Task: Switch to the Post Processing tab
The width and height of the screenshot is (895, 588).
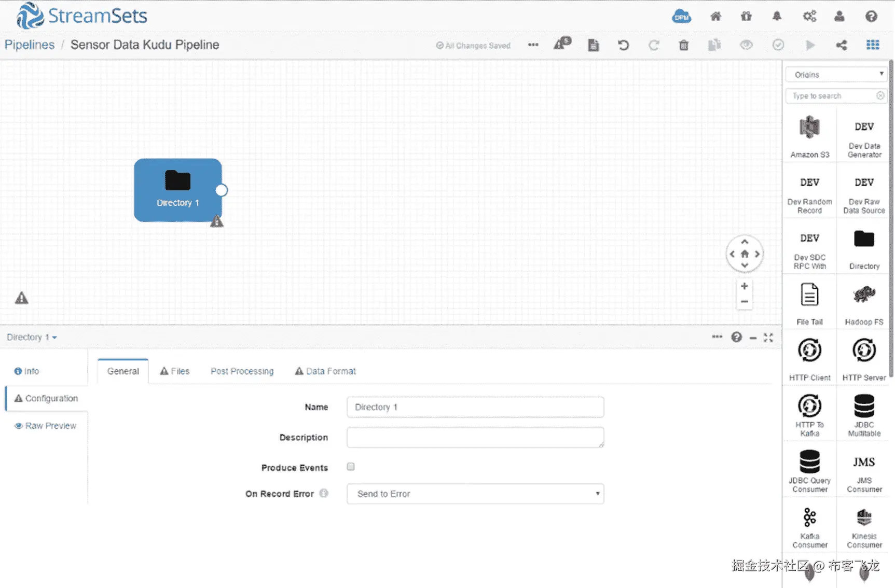Action: coord(242,371)
